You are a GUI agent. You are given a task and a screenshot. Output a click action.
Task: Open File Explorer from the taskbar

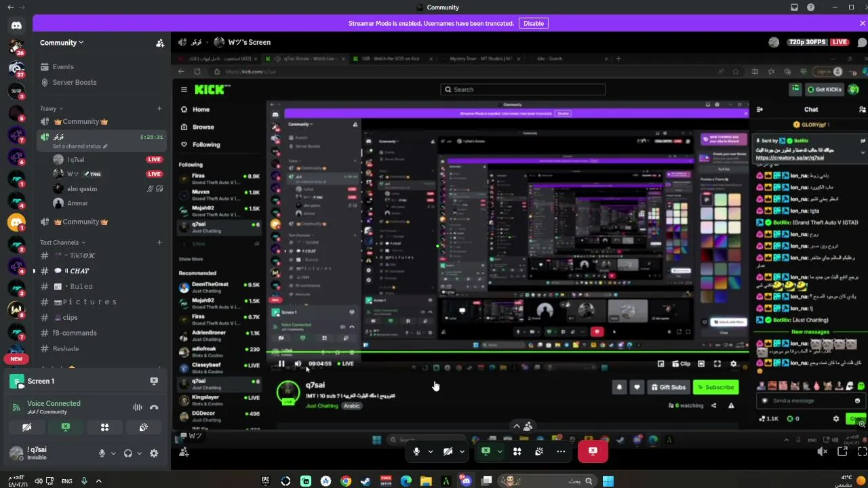pos(426,481)
